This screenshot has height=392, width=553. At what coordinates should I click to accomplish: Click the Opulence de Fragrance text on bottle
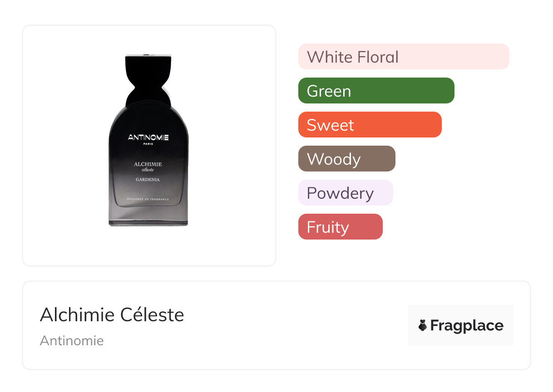(x=148, y=199)
